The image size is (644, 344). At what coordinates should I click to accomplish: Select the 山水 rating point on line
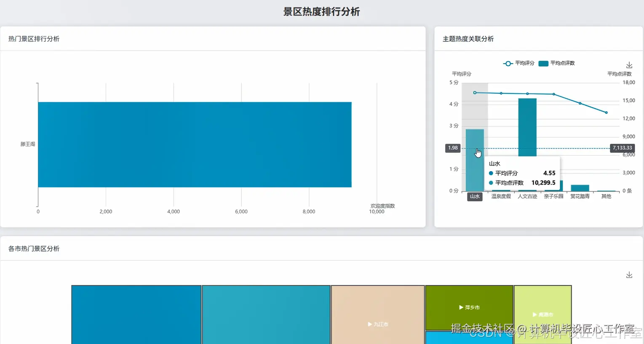[475, 92]
